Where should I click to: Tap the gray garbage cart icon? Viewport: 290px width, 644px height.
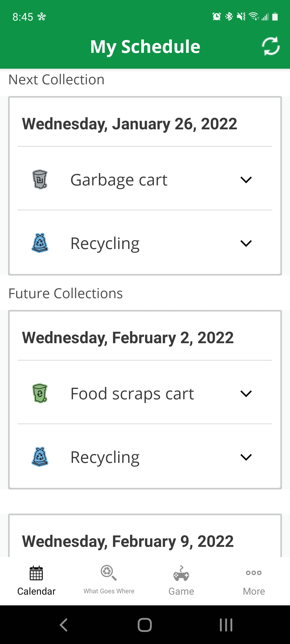[40, 179]
